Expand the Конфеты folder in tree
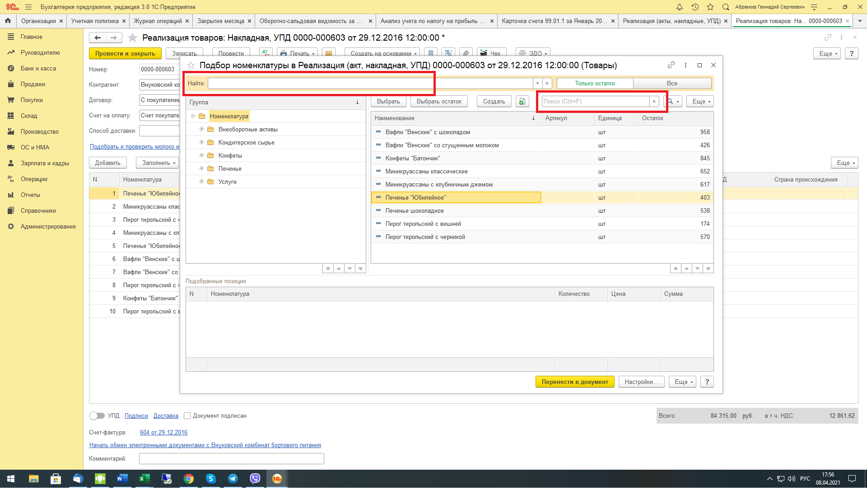 (x=201, y=155)
